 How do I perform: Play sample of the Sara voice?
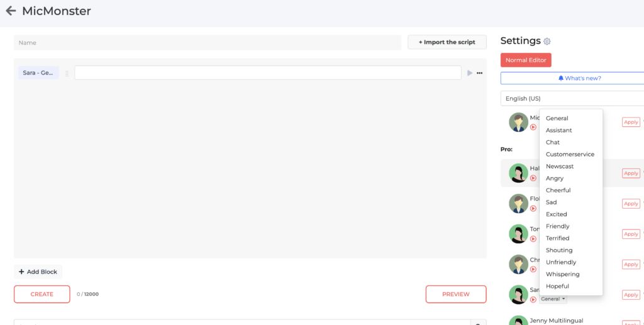[x=533, y=300]
